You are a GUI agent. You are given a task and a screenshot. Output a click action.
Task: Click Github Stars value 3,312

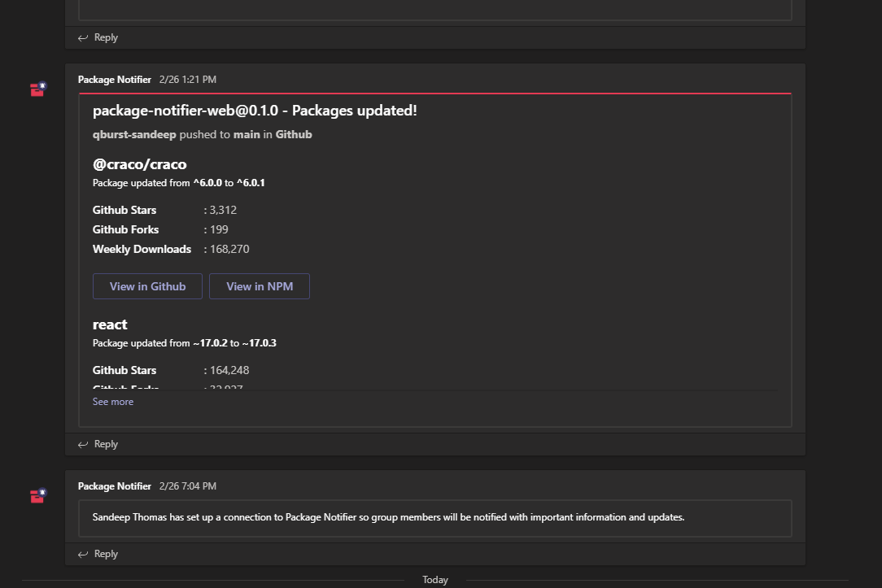point(223,210)
